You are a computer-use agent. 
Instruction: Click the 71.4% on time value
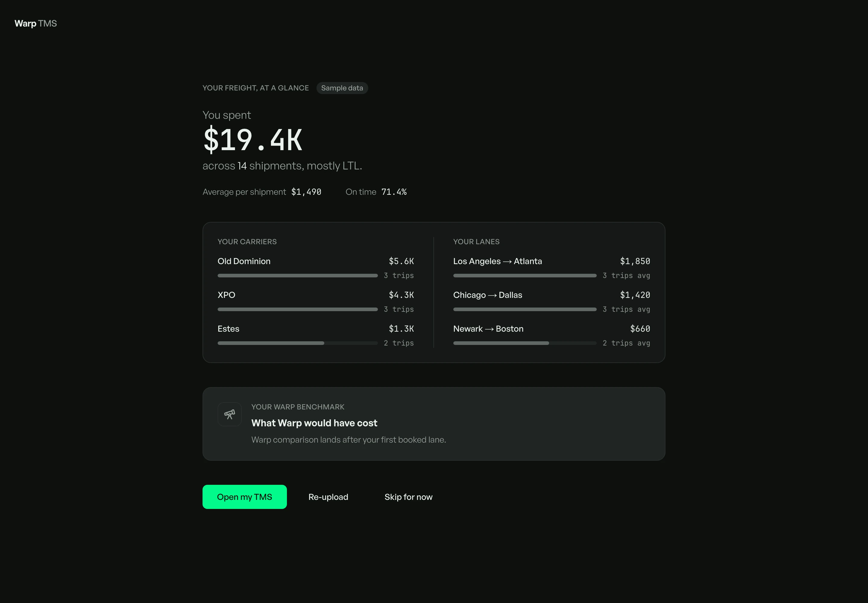[394, 192]
